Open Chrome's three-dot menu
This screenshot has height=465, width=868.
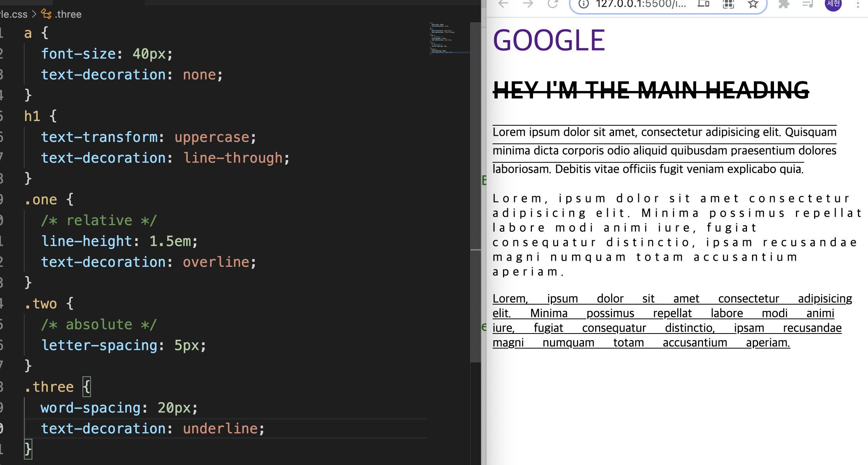858,4
